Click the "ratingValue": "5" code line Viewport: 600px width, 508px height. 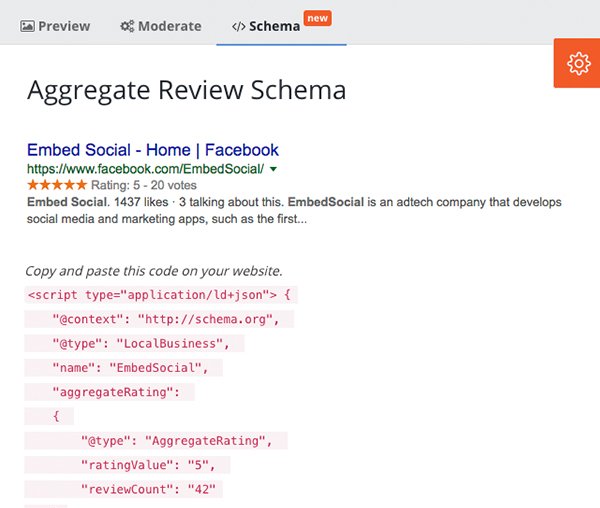[127, 465]
